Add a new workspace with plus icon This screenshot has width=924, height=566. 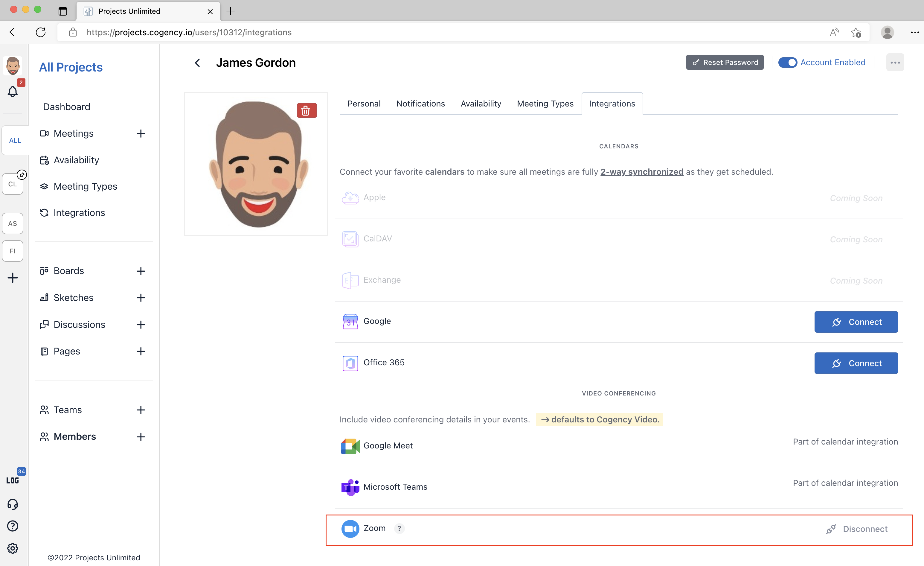coord(13,278)
